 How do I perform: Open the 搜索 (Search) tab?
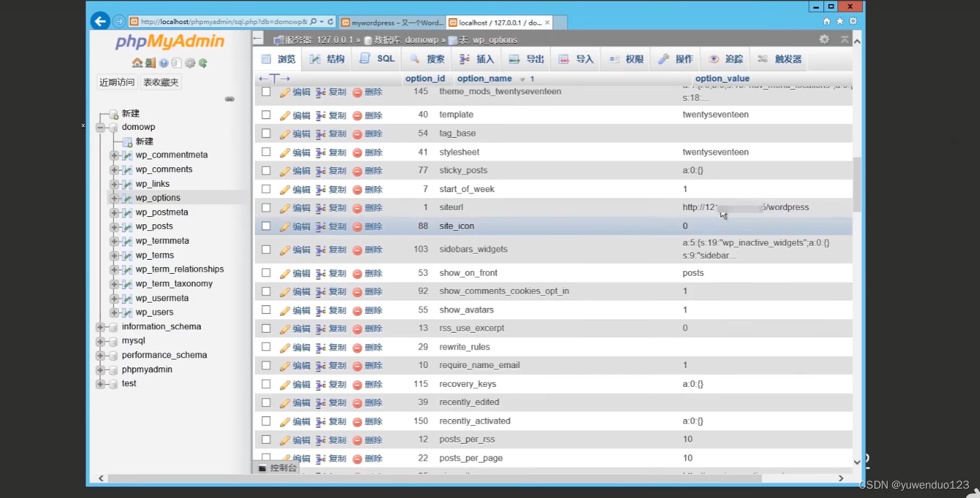427,59
